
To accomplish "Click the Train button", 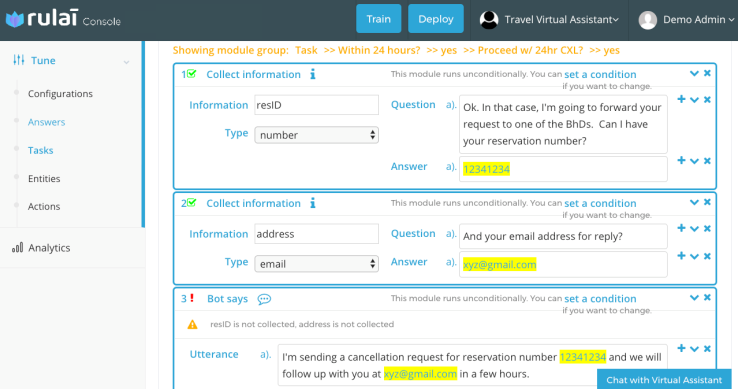I will tap(378, 19).
